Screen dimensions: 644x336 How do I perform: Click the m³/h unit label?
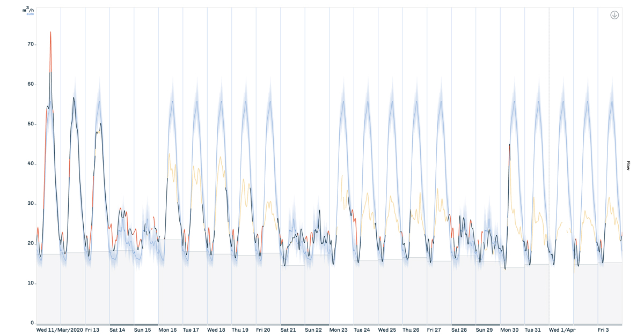coord(28,10)
